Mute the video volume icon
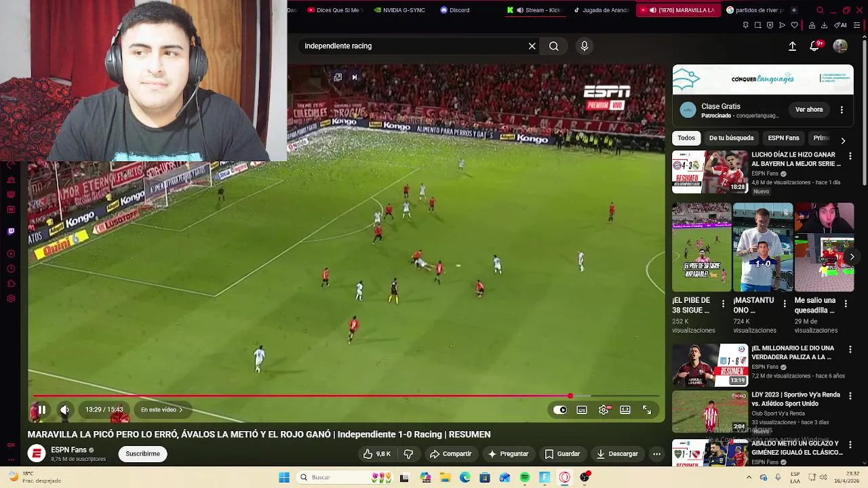The height and width of the screenshot is (488, 868). pyautogui.click(x=64, y=410)
